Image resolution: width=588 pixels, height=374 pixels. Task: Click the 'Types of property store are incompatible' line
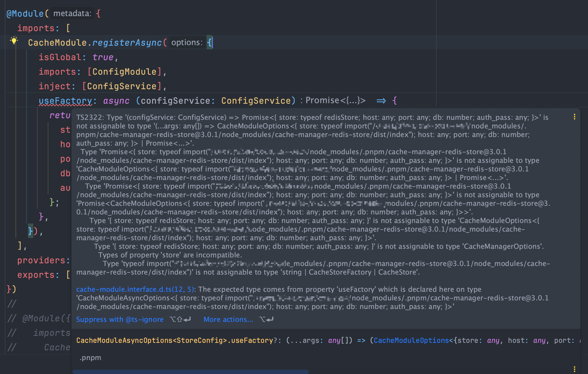coord(170,255)
